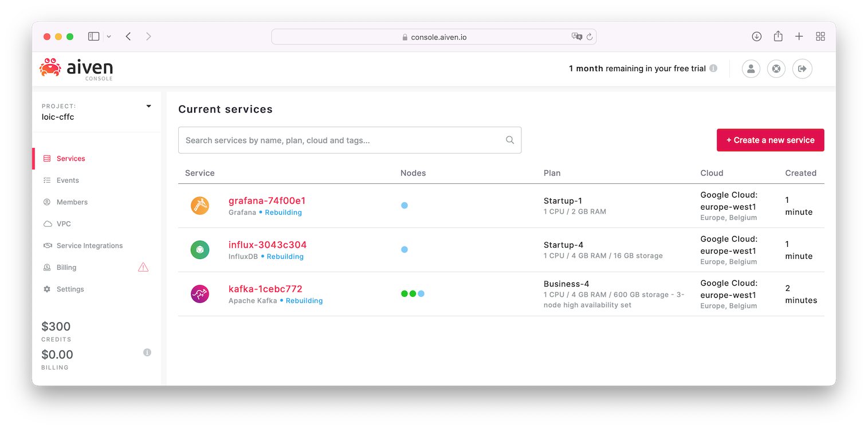868x428 pixels.
Task: Click the Business-4 plan text
Action: [566, 284]
